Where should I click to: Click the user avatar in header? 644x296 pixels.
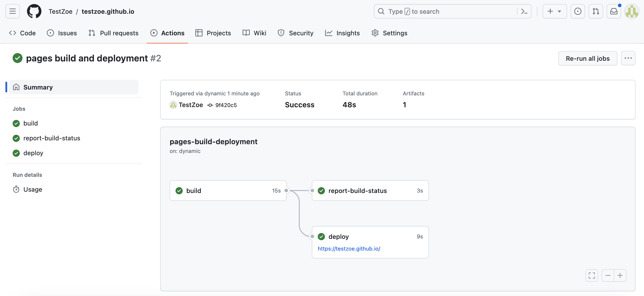pos(631,11)
